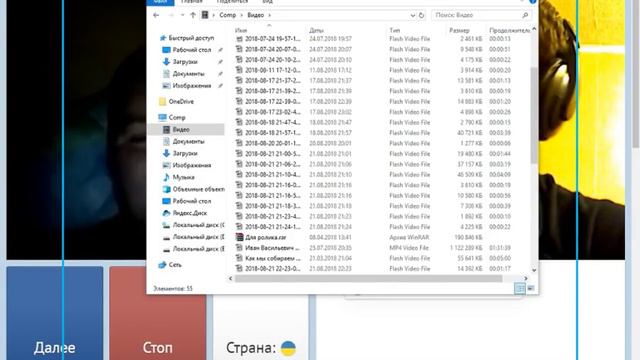Click the Архив WinRAR type cell
The height and width of the screenshot is (360, 640).
tap(408, 237)
